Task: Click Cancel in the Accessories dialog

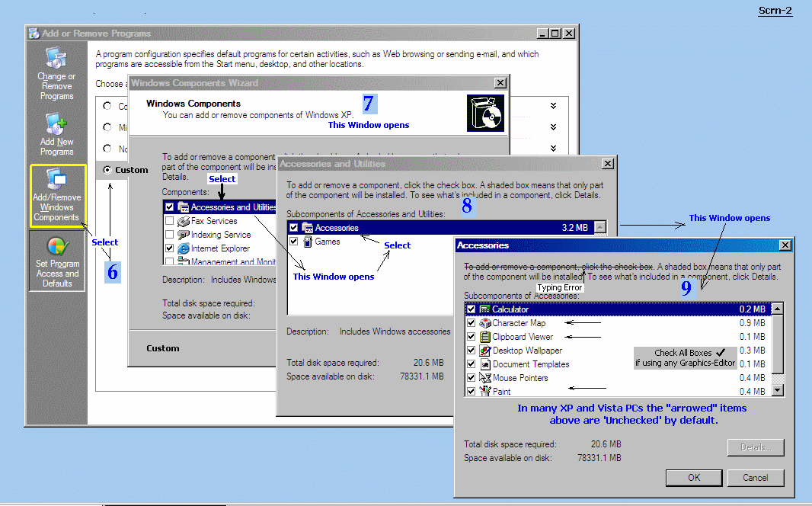Action: point(756,478)
